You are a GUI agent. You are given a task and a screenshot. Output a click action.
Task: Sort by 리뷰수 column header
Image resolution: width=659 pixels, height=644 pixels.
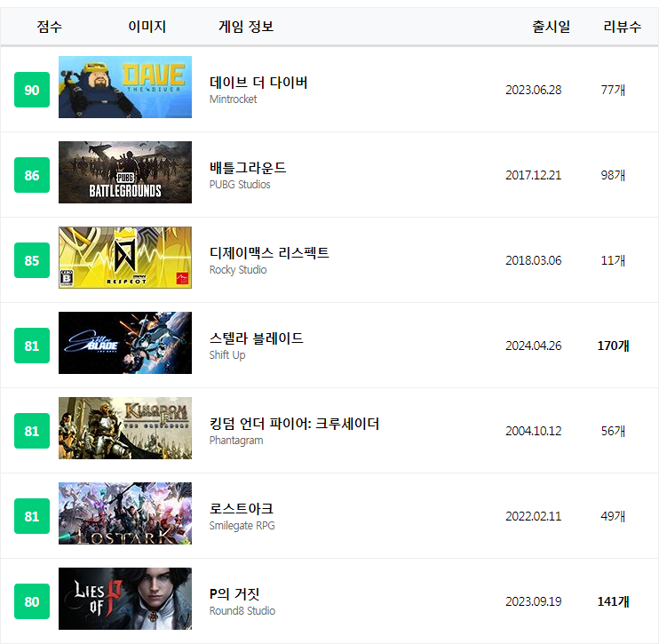[622, 27]
